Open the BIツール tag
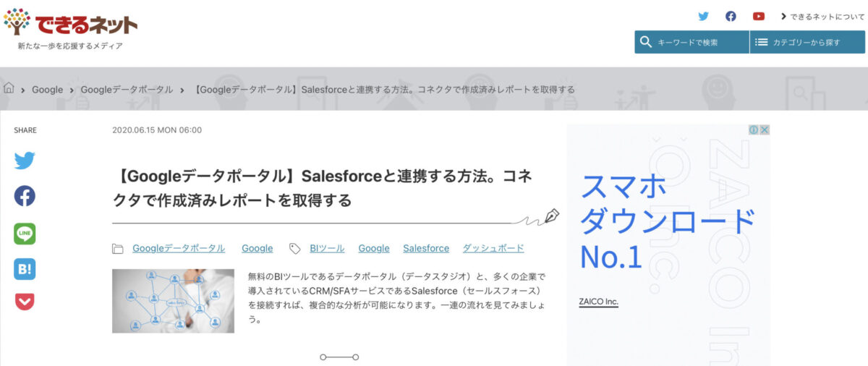This screenshot has width=868, height=366. [327, 248]
